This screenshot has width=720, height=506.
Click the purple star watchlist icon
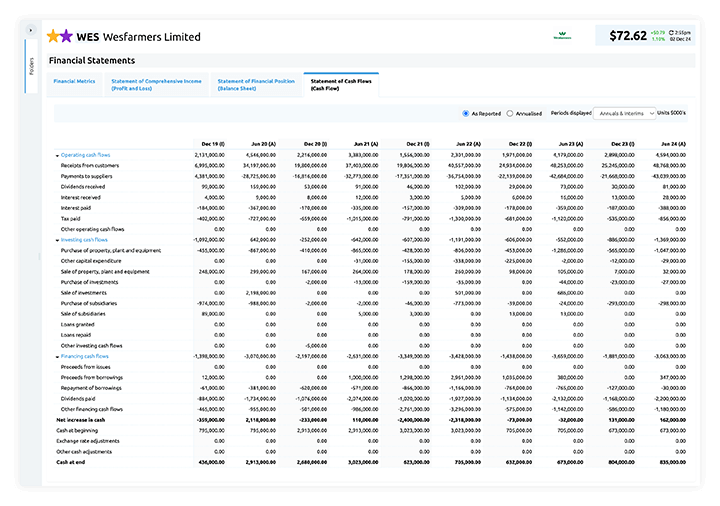[x=67, y=36]
